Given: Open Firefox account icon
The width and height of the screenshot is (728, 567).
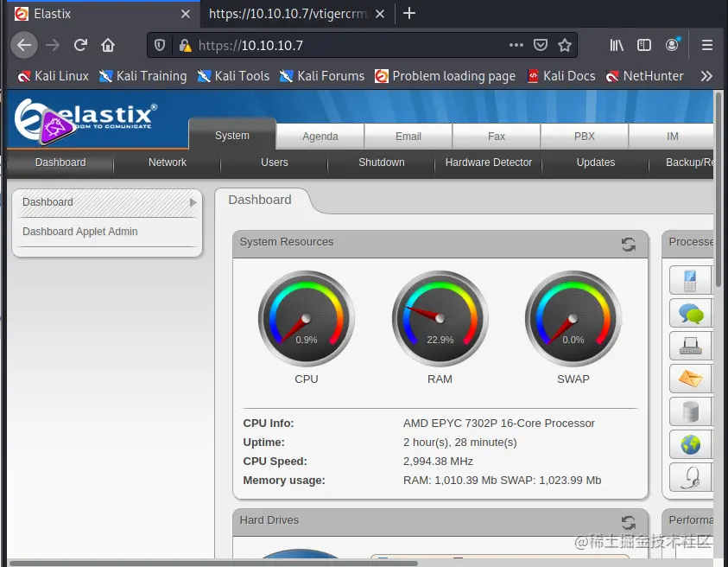Looking at the screenshot, I should point(672,45).
